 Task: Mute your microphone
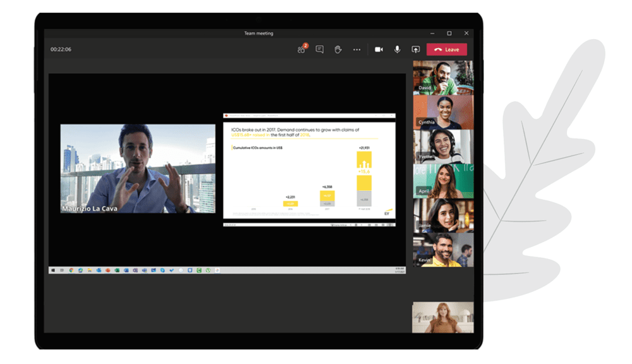point(397,49)
